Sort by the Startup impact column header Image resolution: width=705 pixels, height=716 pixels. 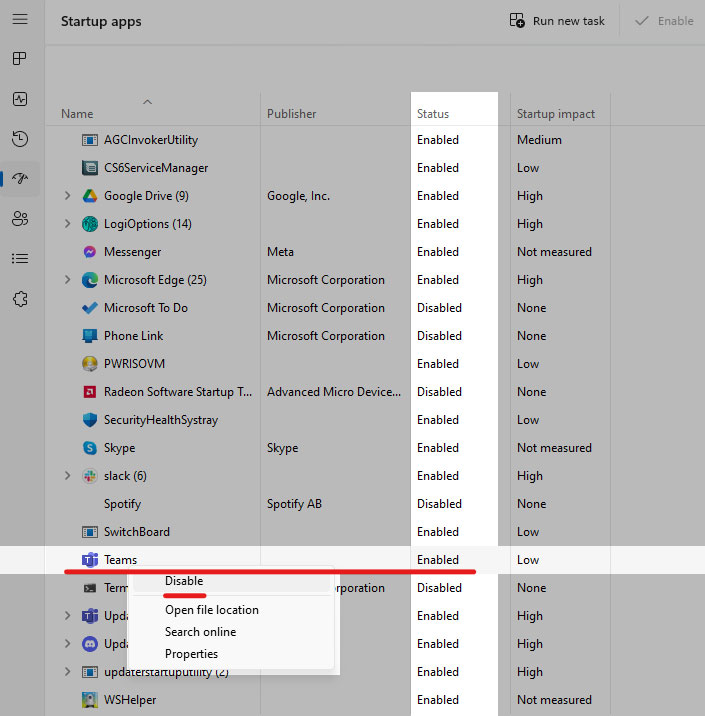[x=556, y=114]
